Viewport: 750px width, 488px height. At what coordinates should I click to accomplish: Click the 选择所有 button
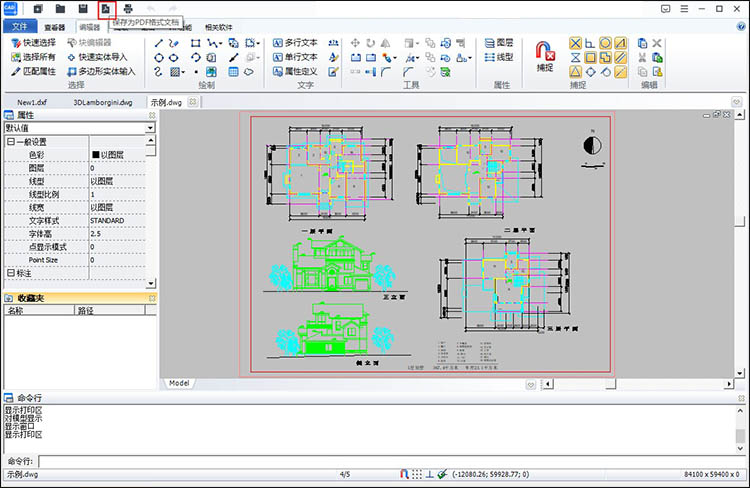pos(33,57)
